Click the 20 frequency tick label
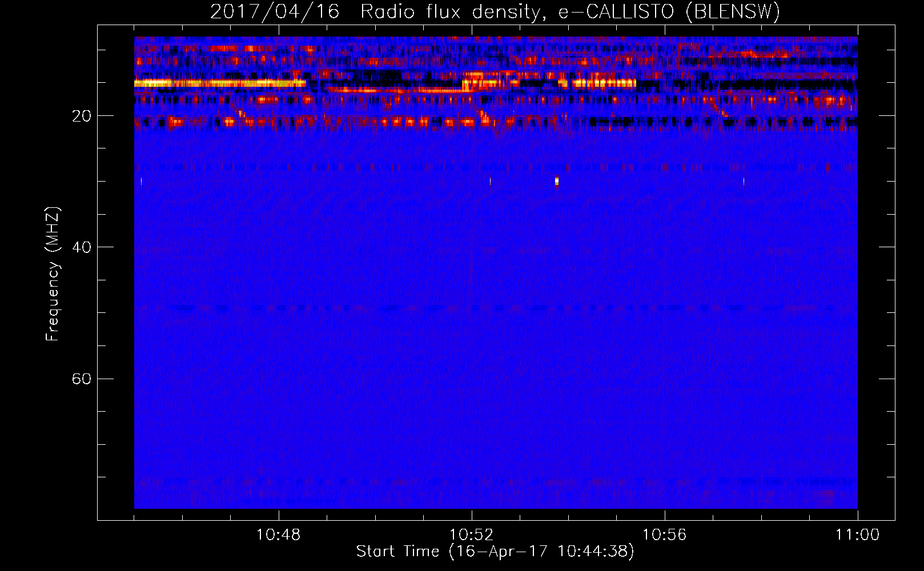The width and height of the screenshot is (924, 571). coord(82,116)
